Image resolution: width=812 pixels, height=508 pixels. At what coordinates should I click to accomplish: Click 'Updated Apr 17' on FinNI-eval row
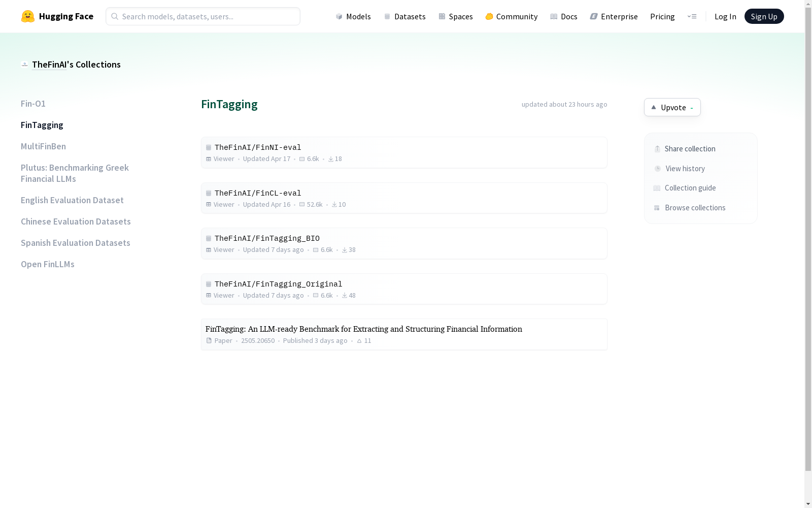click(266, 159)
